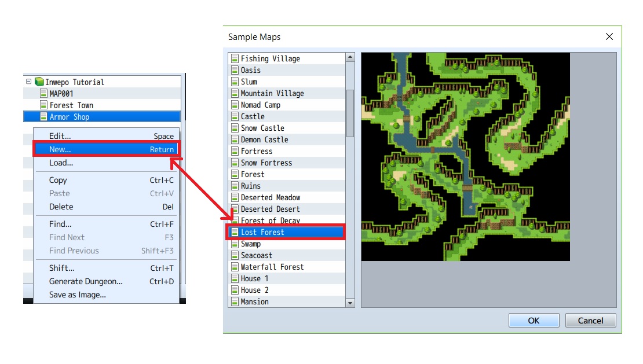Choose Delete from the context menu

(x=106, y=207)
